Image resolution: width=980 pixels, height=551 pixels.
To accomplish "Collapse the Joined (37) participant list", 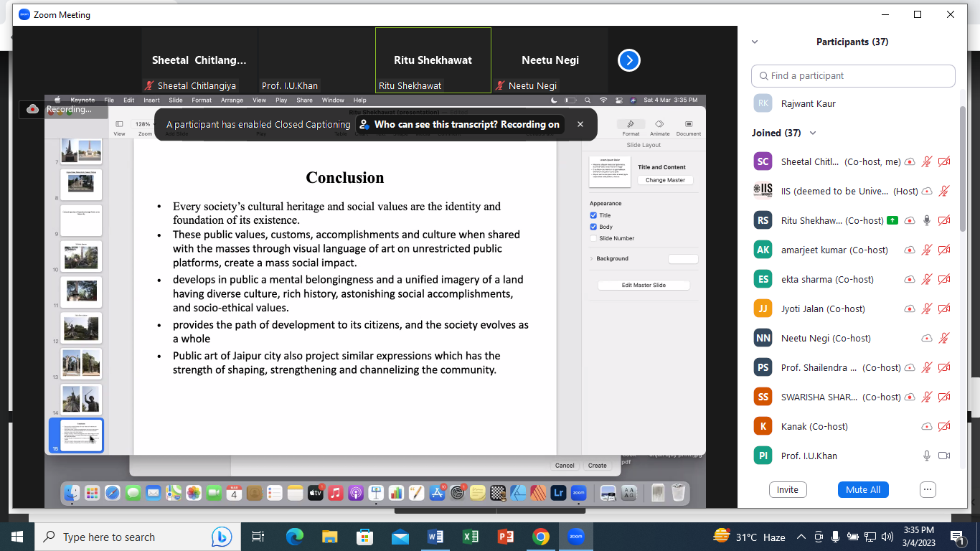I will pos(813,133).
